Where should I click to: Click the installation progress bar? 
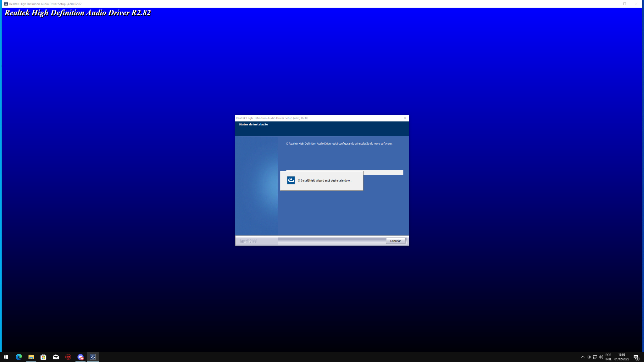[x=344, y=173]
